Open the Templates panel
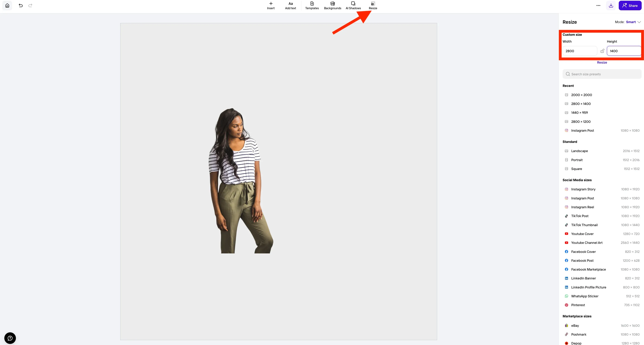Image resolution: width=644 pixels, height=345 pixels. click(x=312, y=5)
